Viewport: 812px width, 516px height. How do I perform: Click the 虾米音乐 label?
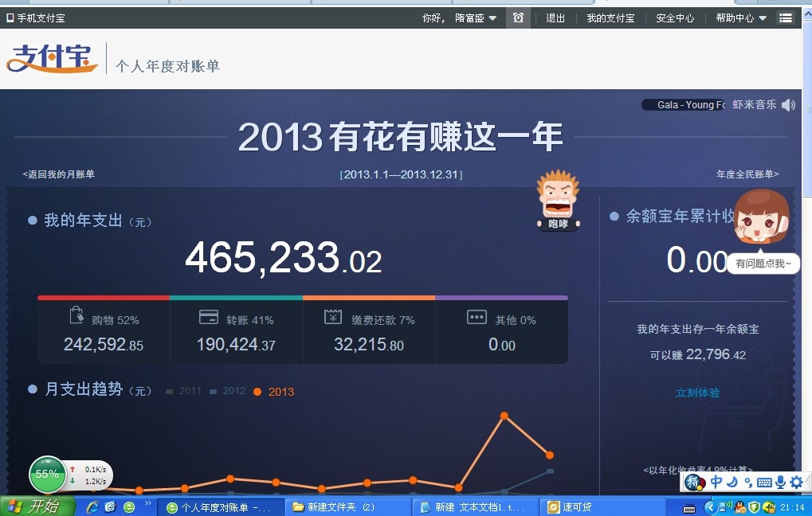(x=754, y=104)
